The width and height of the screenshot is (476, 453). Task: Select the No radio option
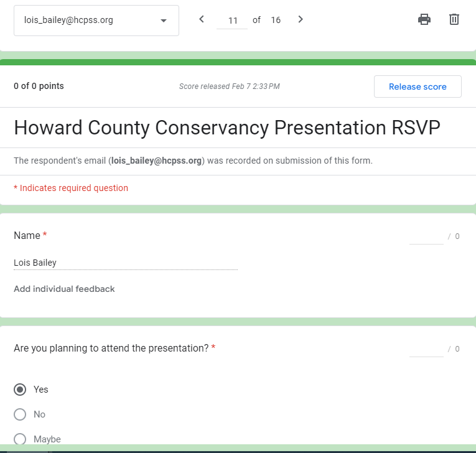20,414
